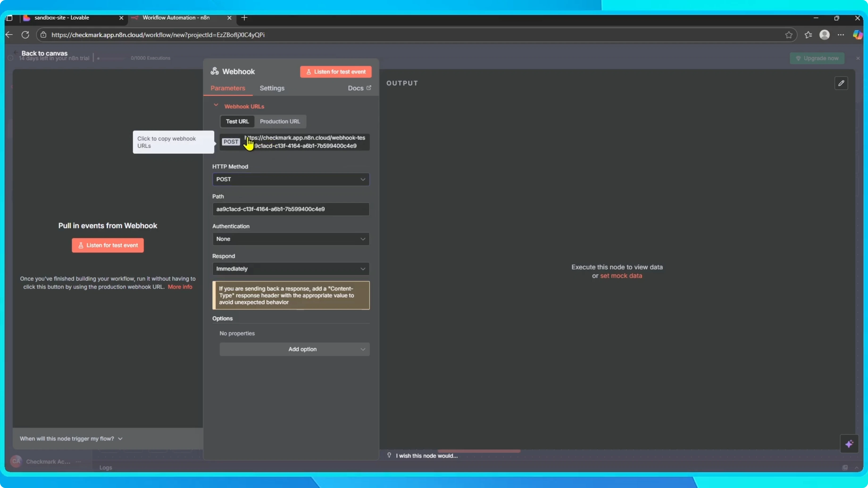Open the AI assistant sparkle button
Viewport: 868px width, 488px height.
pos(849,444)
